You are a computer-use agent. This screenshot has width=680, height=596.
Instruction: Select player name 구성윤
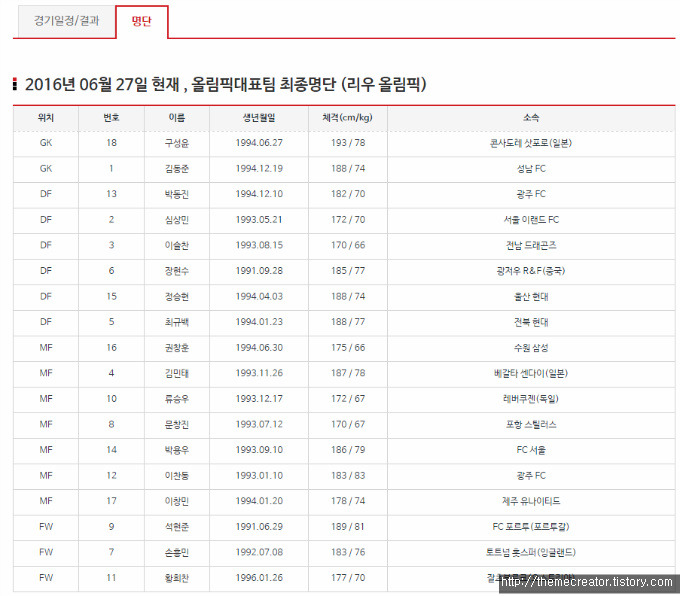(x=177, y=143)
